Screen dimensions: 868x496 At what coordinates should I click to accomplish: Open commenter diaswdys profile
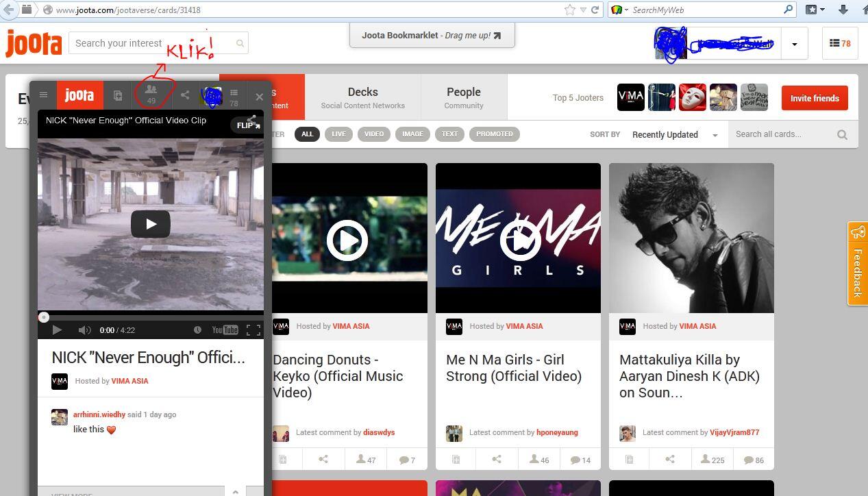tap(379, 432)
